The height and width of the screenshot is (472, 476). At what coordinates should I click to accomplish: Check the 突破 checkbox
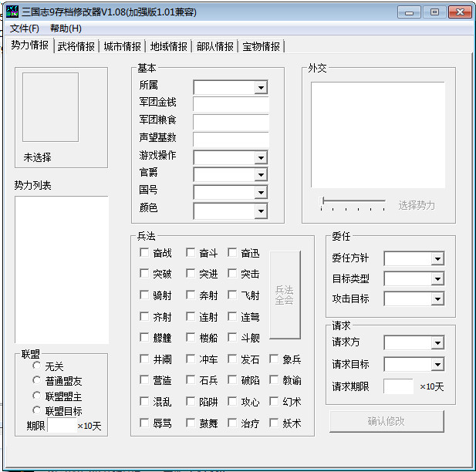[x=144, y=273]
